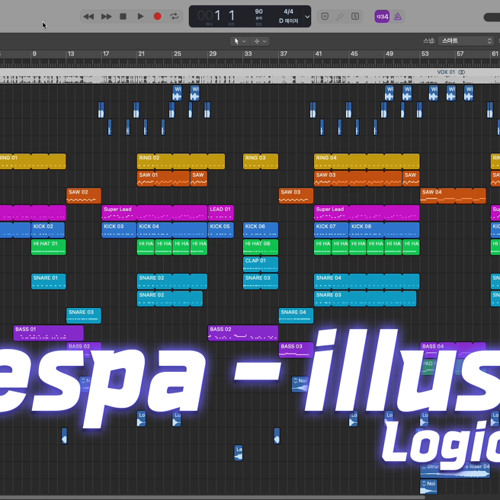This screenshot has height=500, width=500.
Task: Select the KICK 06 region
Action: tap(260, 230)
